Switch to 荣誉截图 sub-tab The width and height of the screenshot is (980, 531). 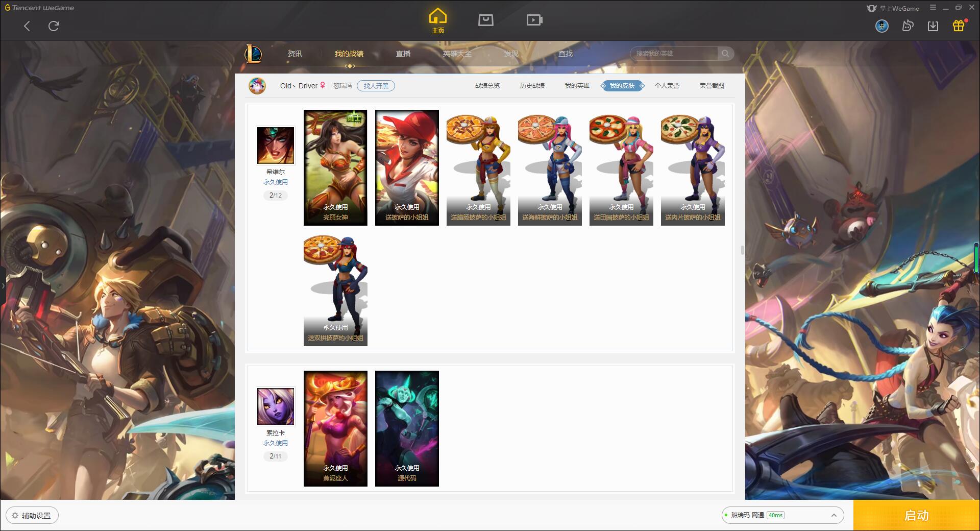[x=712, y=86]
